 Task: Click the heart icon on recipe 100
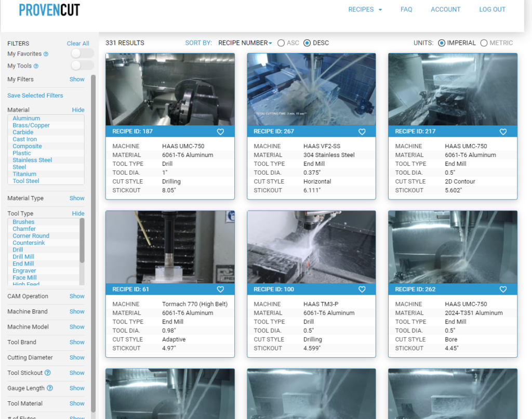click(x=362, y=289)
